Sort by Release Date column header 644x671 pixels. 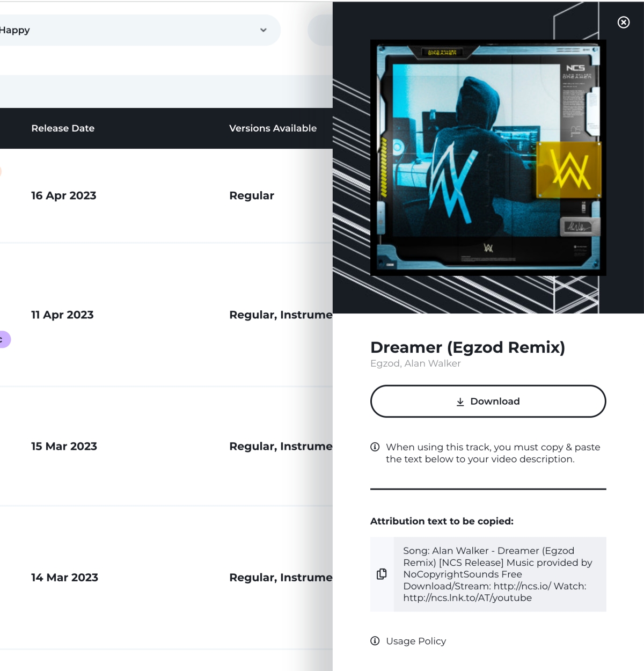pos(63,128)
